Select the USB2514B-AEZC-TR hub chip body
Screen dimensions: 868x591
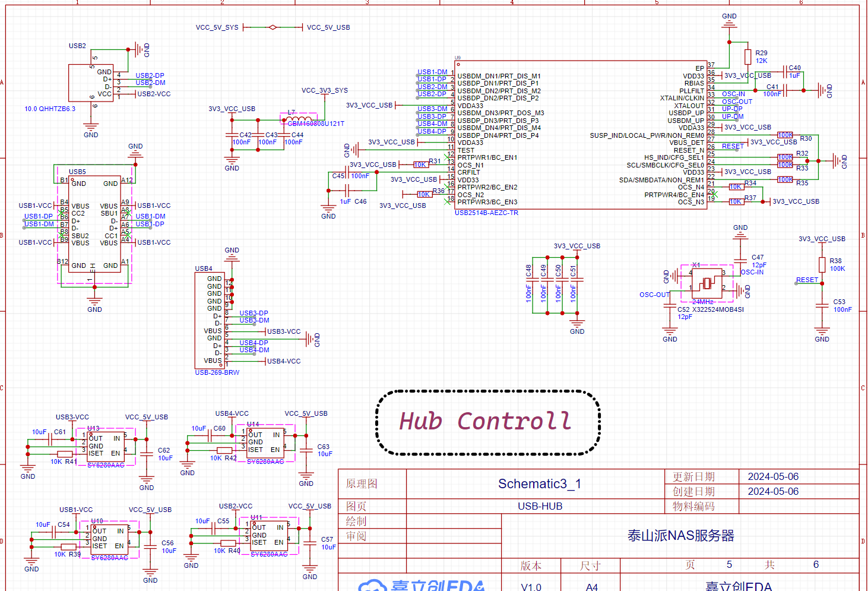tap(581, 135)
